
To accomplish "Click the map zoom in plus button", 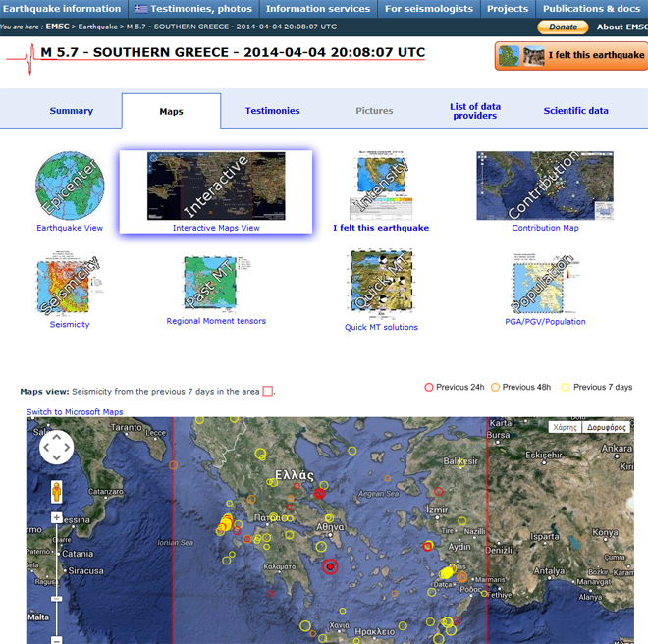I will point(57,518).
